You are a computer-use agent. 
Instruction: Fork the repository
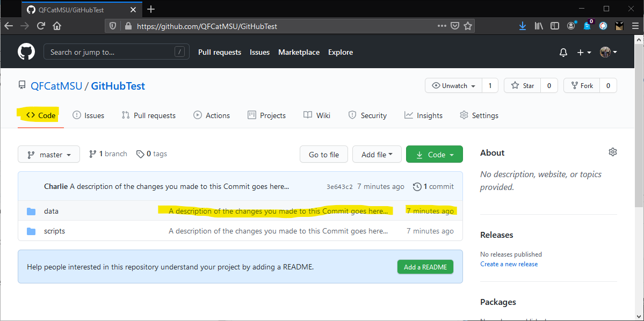pos(581,86)
